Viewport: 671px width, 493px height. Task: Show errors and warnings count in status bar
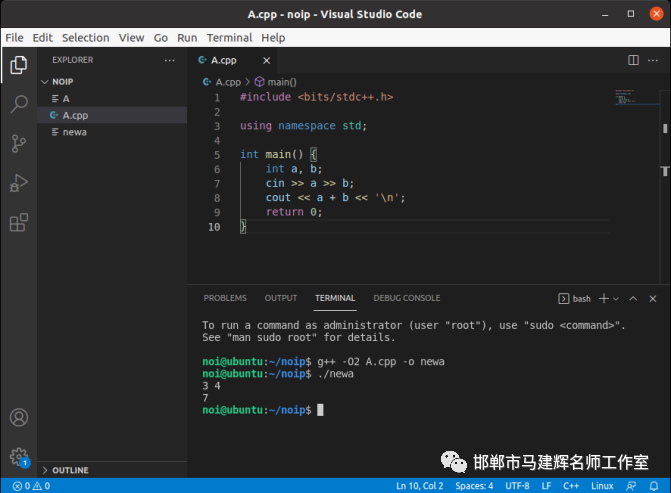click(x=31, y=486)
